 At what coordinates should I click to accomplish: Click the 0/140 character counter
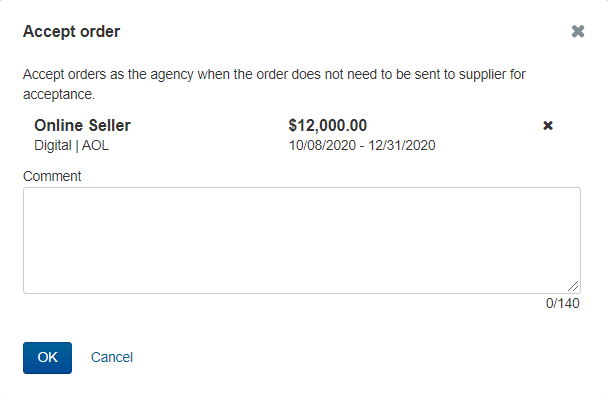tap(562, 303)
